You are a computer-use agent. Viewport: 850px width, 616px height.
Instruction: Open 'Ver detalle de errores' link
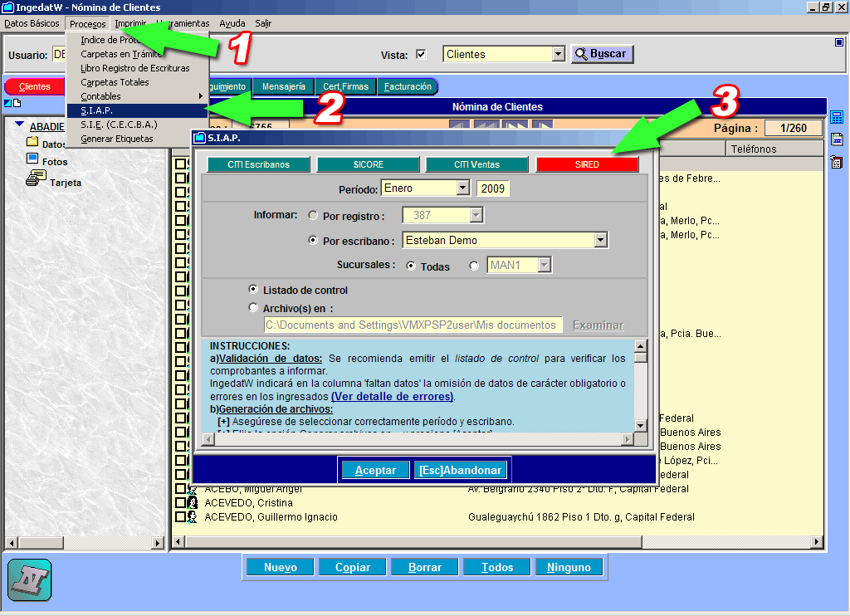click(x=392, y=397)
